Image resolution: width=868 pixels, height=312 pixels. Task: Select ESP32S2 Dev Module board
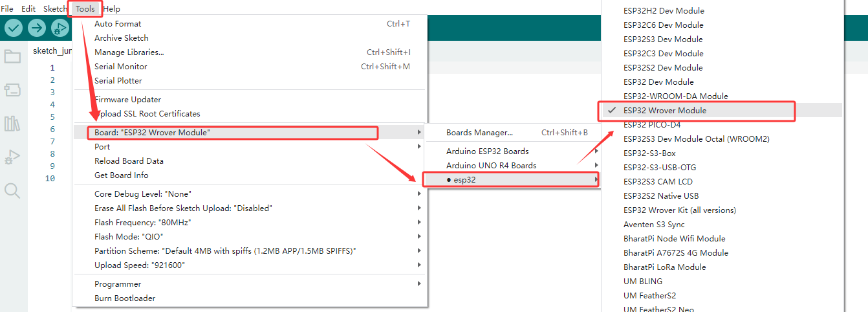[x=722, y=68]
